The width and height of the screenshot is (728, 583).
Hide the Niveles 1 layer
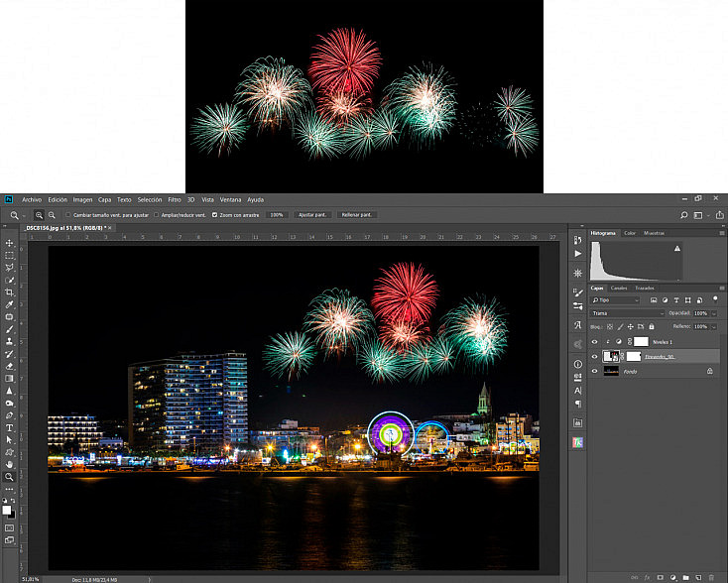coord(594,342)
